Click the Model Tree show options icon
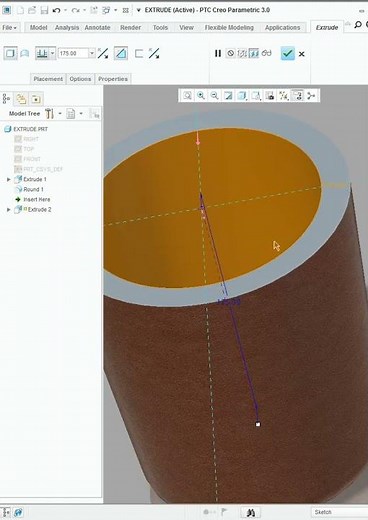This screenshot has width=368, height=520. coord(71,114)
